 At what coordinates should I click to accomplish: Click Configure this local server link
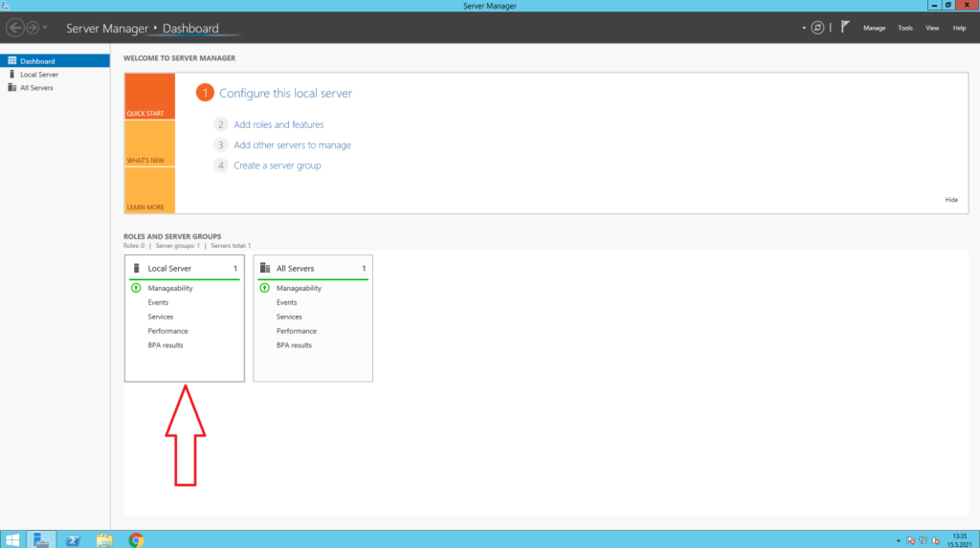point(285,93)
